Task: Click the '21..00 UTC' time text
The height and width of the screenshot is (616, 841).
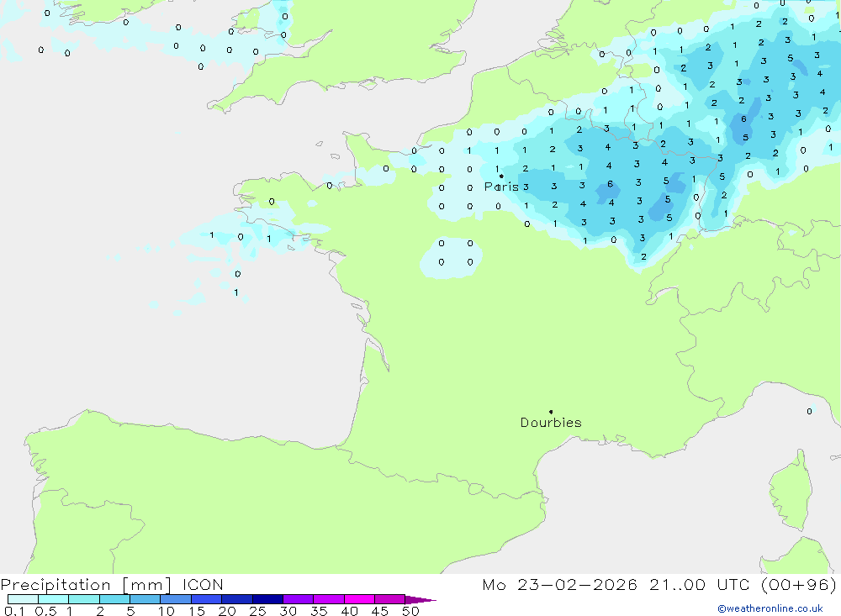Action: pos(701,585)
